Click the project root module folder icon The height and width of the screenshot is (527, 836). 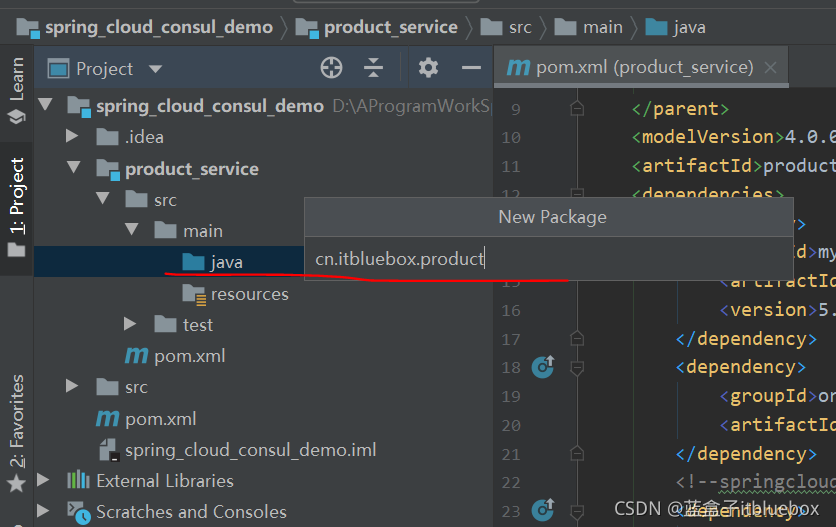click(79, 106)
